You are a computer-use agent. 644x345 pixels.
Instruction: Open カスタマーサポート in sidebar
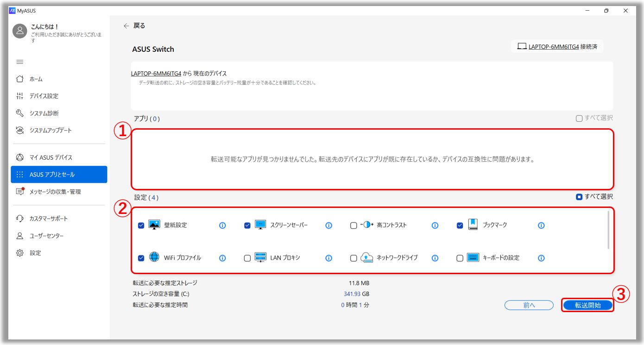point(42,219)
